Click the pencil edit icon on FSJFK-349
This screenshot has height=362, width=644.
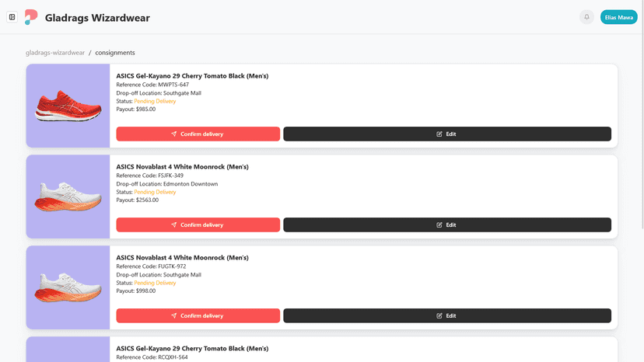point(439,225)
